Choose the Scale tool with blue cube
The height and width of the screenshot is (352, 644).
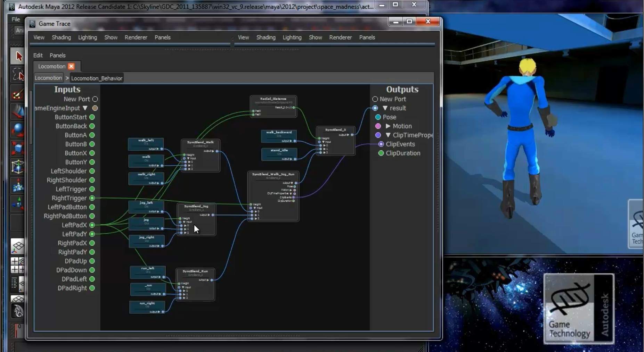(x=18, y=148)
